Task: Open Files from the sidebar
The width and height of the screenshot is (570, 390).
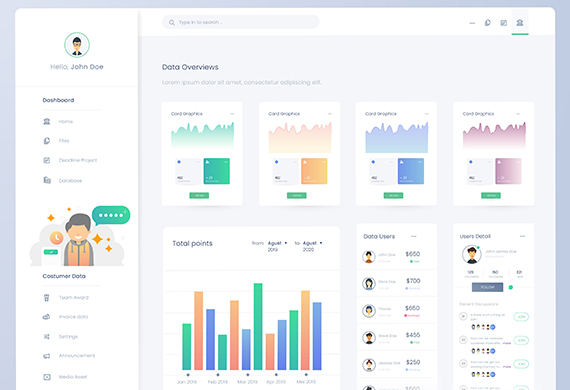Action: 47,141
